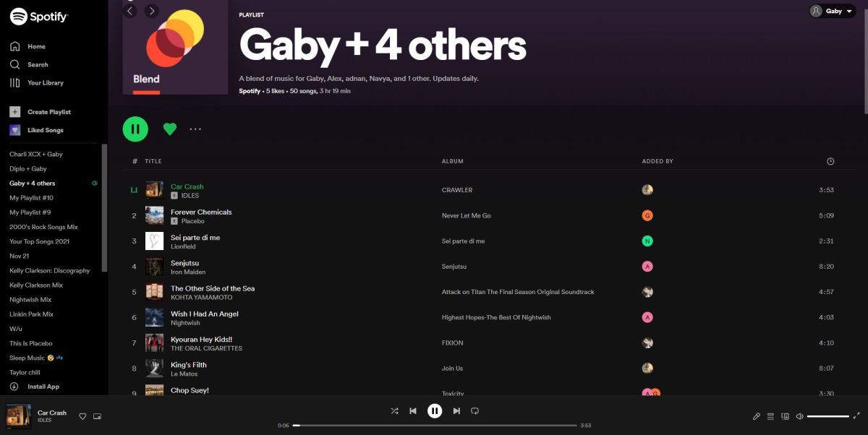868x435 pixels.
Task: Enter full screen with the expand icon
Action: 857,416
